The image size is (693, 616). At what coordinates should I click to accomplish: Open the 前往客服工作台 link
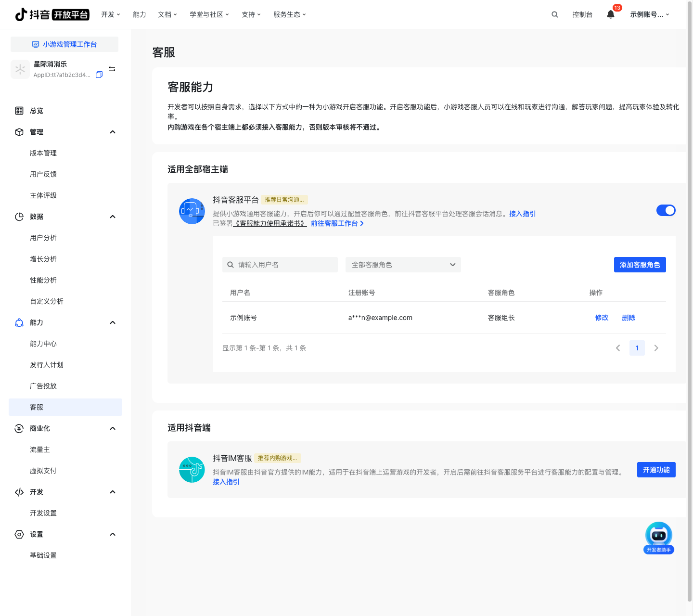(x=337, y=223)
